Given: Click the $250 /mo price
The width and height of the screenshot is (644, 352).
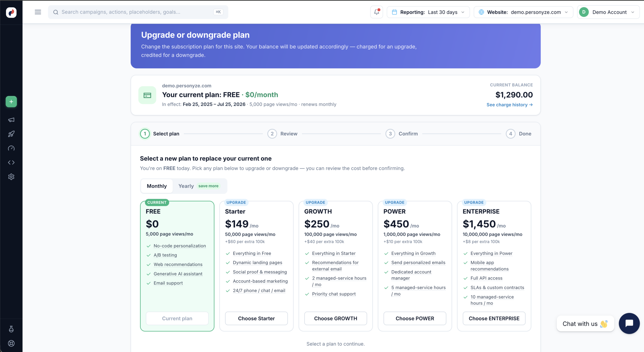Looking at the screenshot, I should tap(322, 224).
